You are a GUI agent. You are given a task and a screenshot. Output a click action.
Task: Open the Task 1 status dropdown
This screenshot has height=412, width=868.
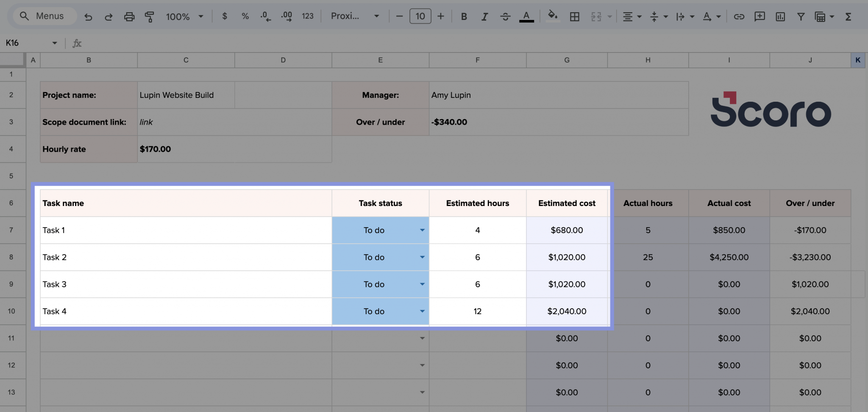(422, 230)
